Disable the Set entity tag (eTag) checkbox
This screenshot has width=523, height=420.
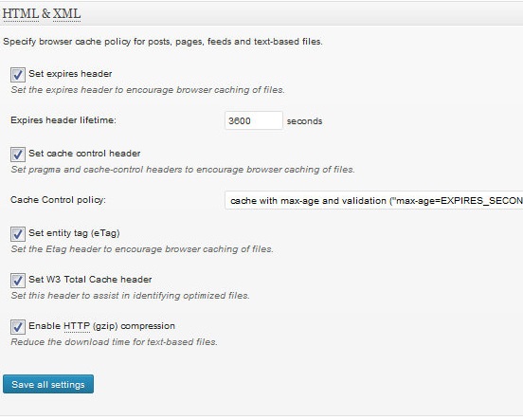[18, 234]
